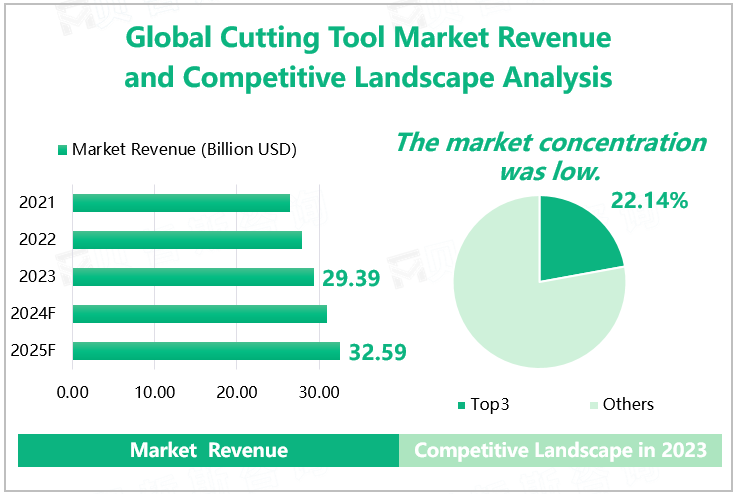Click the 29.39 data label
This screenshot has height=494, width=736.
click(351, 278)
